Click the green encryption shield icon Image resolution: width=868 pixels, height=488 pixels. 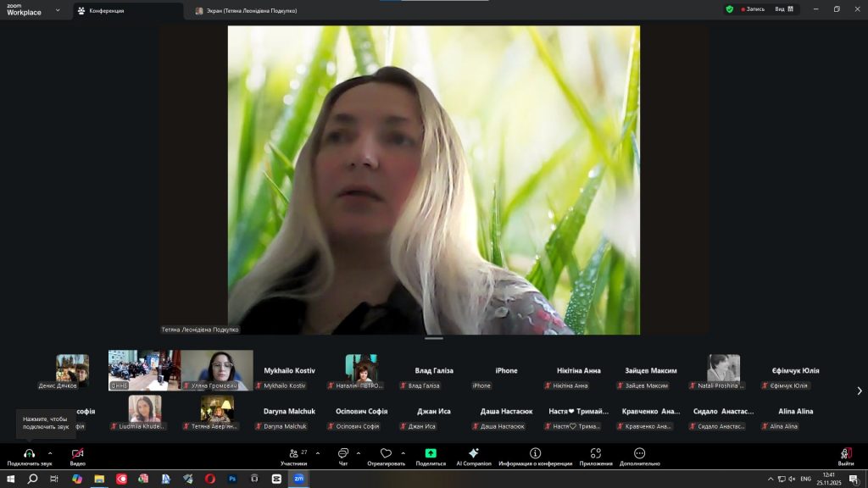(729, 9)
